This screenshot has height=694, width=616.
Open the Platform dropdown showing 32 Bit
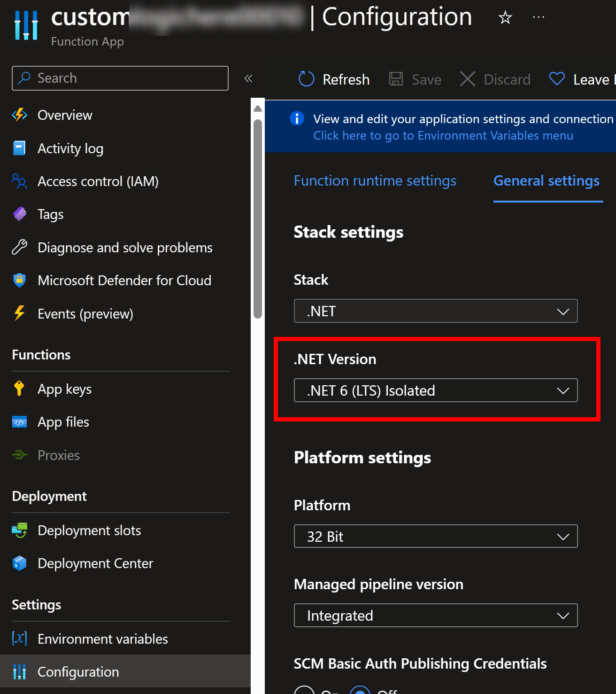(x=436, y=537)
